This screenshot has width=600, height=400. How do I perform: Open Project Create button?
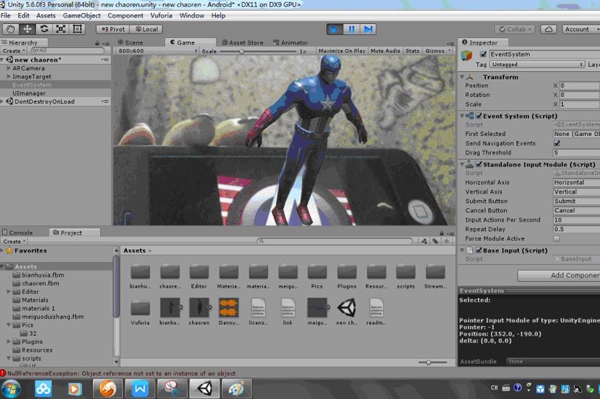point(14,242)
